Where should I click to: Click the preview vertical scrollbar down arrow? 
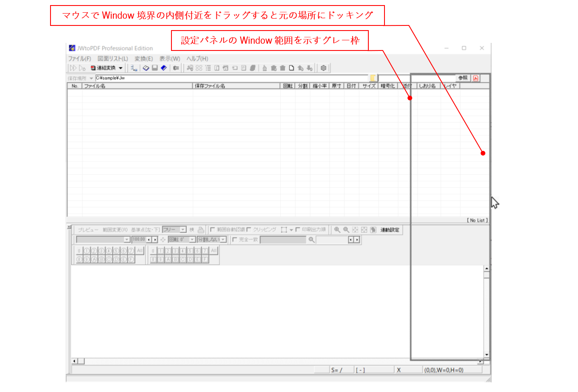pyautogui.click(x=486, y=355)
